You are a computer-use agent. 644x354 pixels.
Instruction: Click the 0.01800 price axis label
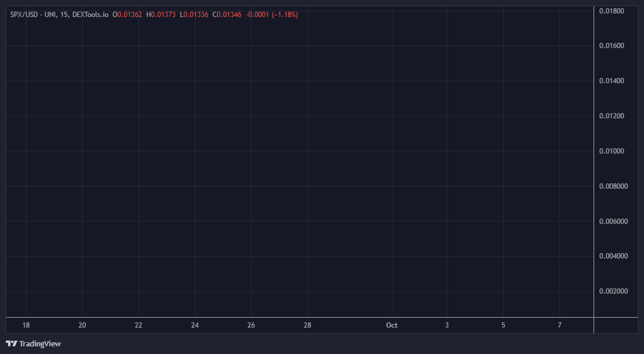pos(612,11)
